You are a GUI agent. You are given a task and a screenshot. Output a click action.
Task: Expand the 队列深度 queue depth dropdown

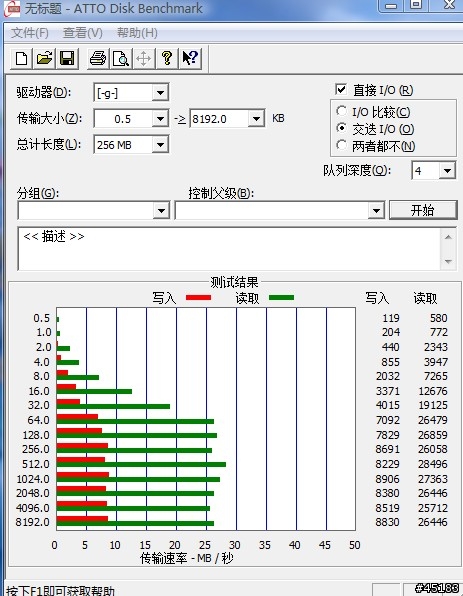447,171
